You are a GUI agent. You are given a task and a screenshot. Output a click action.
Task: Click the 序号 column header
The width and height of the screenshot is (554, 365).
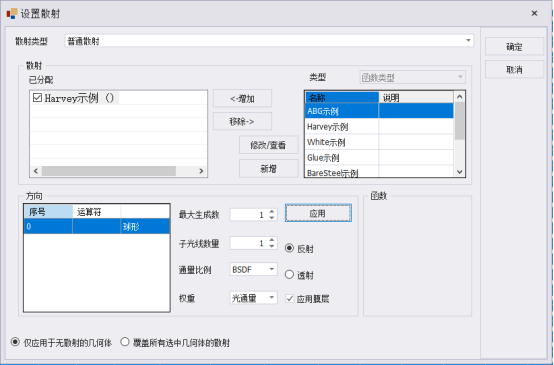pyautogui.click(x=48, y=212)
